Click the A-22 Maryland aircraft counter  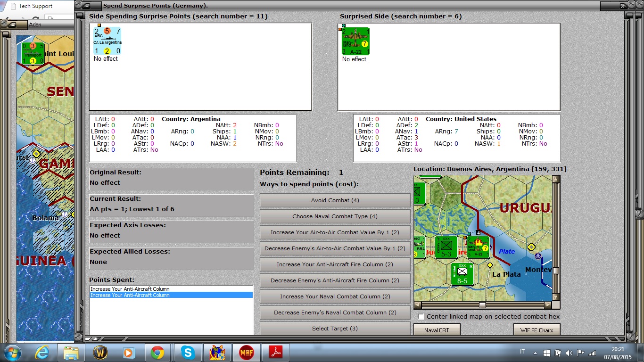(x=355, y=41)
